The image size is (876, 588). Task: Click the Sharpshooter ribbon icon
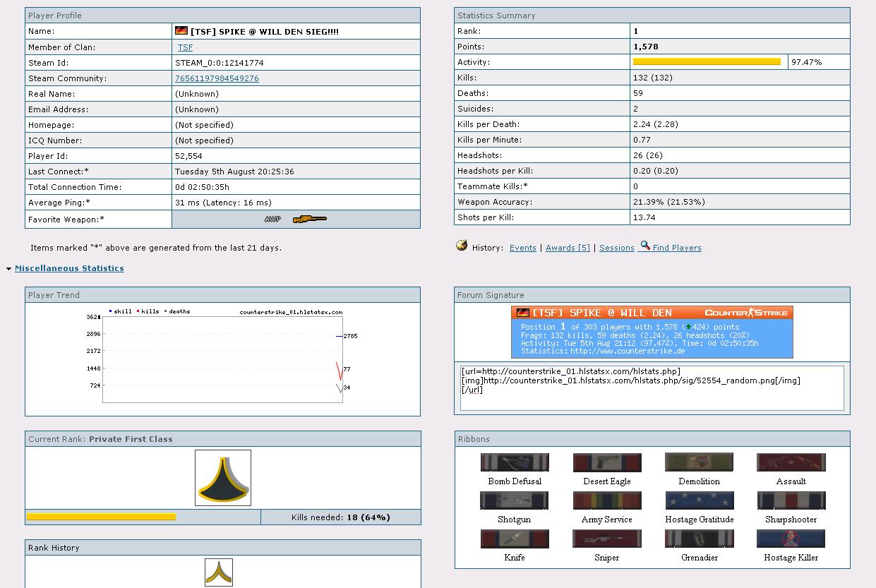[791, 500]
